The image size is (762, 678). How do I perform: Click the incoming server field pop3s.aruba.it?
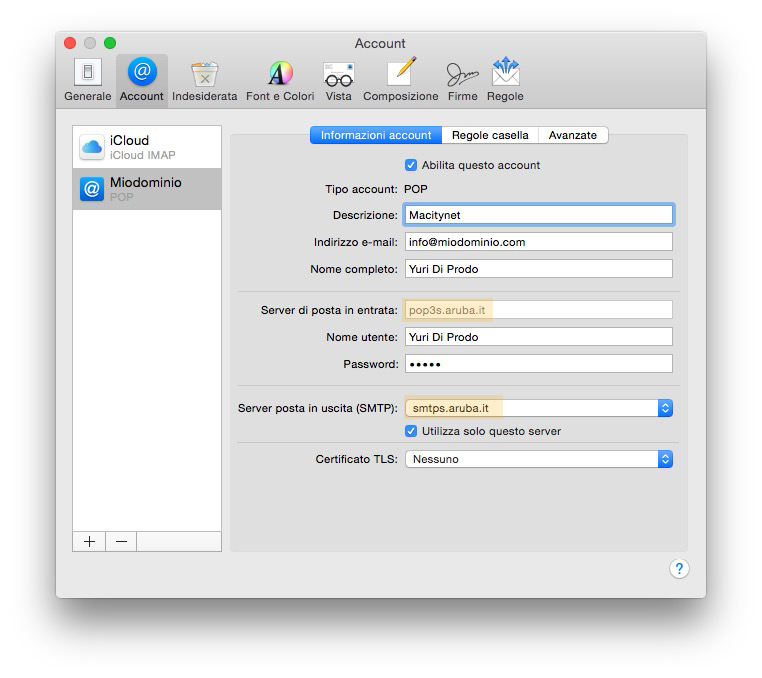point(538,310)
